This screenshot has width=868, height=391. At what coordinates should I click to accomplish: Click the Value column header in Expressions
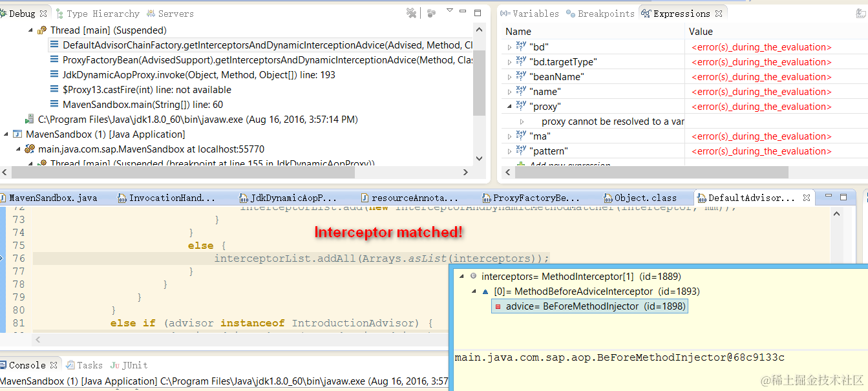776,32
